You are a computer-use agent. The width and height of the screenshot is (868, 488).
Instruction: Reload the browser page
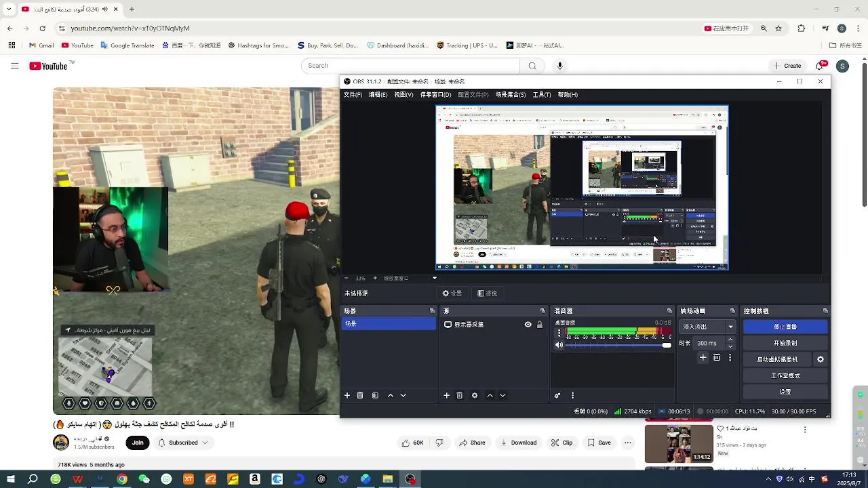42,28
